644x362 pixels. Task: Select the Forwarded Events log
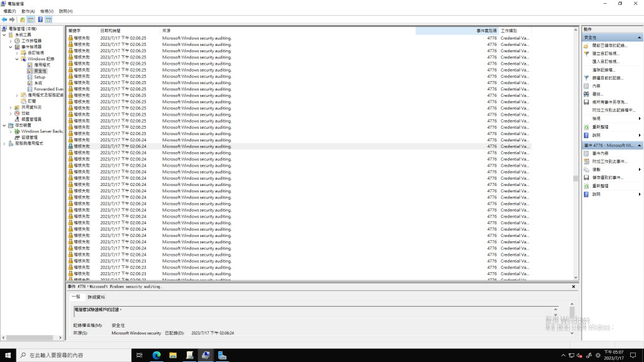(x=48, y=89)
